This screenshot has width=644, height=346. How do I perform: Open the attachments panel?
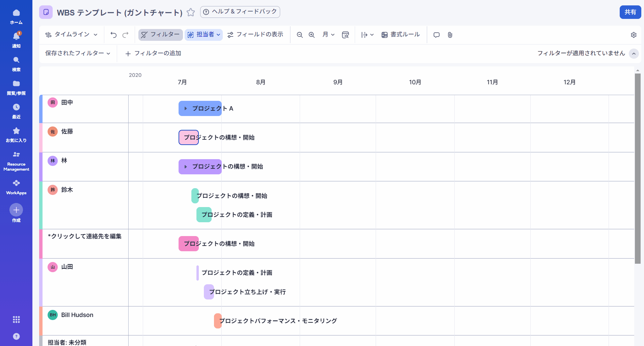[450, 34]
